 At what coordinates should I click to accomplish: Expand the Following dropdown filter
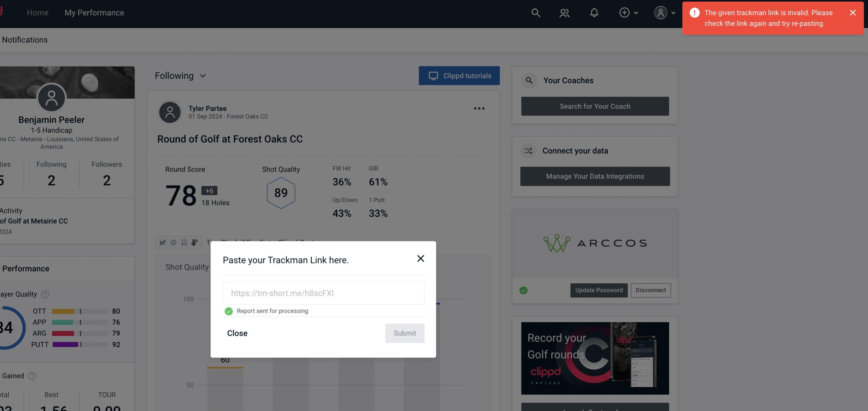pyautogui.click(x=180, y=75)
